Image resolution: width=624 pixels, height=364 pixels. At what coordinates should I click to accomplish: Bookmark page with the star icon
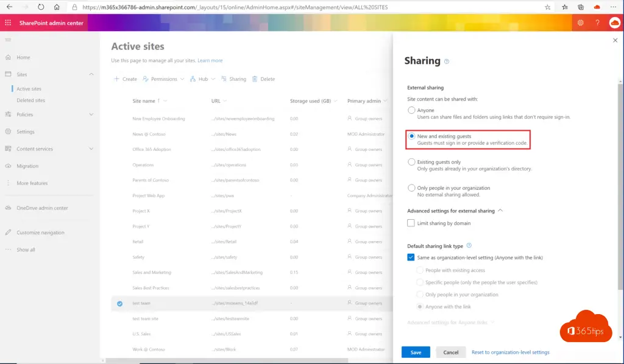click(547, 7)
